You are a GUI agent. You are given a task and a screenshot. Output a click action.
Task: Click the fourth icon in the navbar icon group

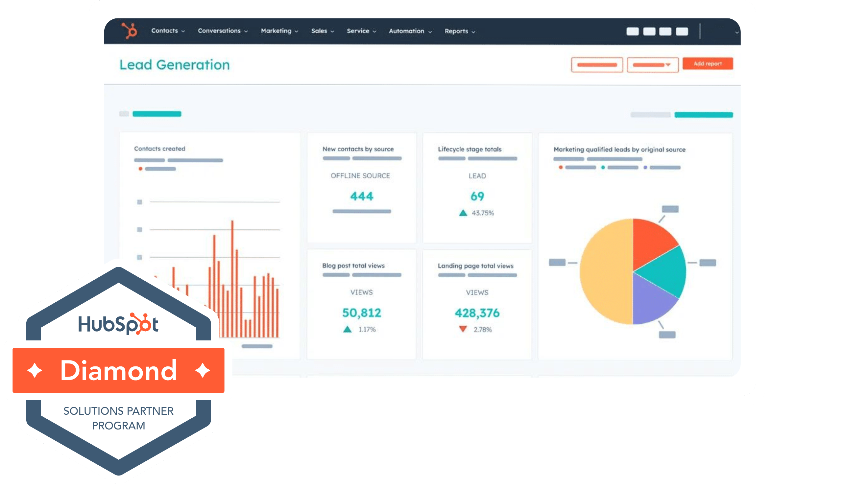point(682,32)
